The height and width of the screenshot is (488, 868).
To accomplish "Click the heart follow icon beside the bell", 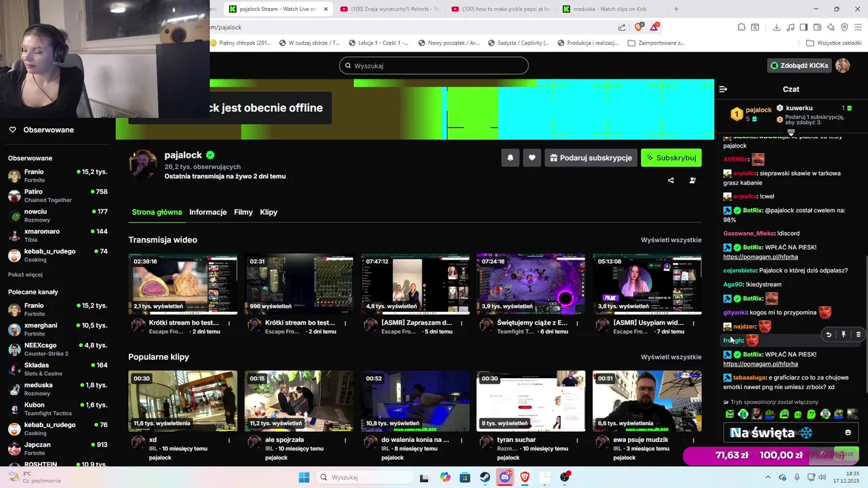I will (x=532, y=158).
